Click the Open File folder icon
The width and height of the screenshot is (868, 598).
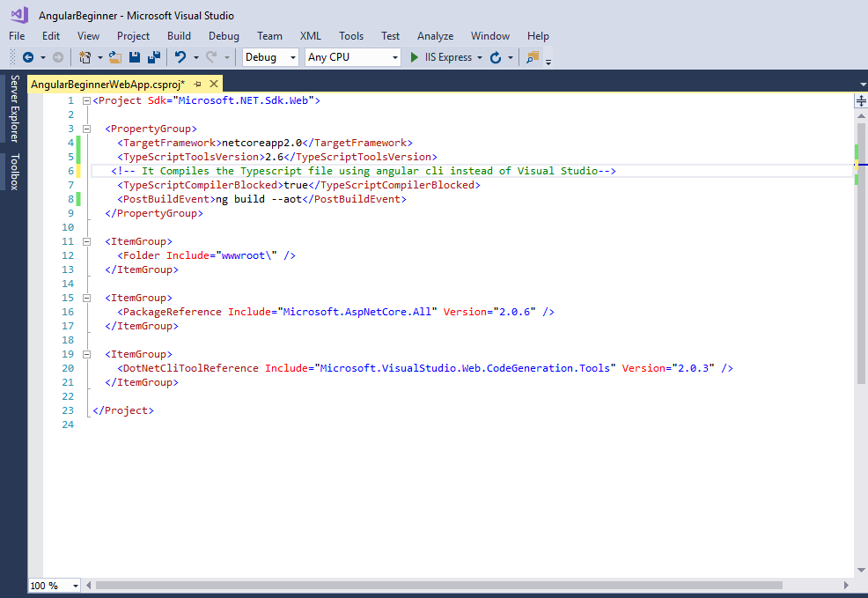pyautogui.click(x=114, y=57)
